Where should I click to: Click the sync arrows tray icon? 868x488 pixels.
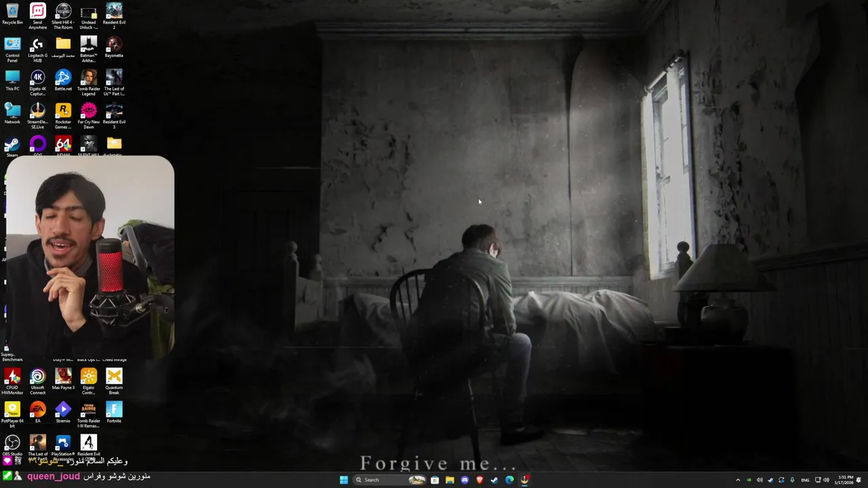click(781, 480)
